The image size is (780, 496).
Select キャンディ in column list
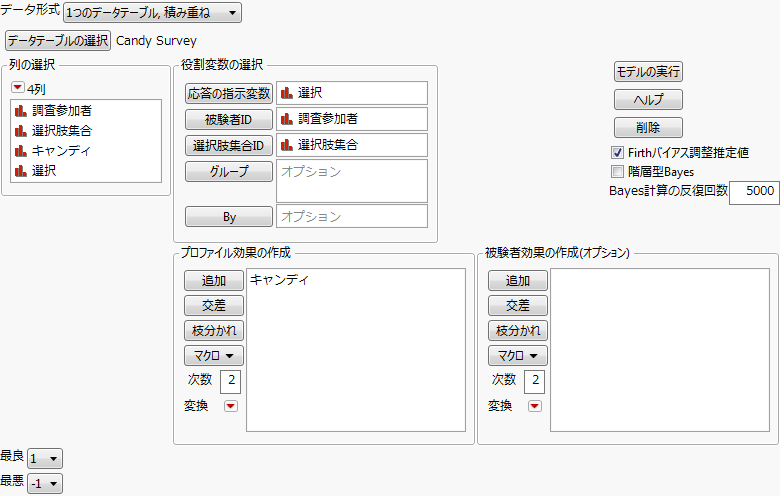(x=61, y=150)
